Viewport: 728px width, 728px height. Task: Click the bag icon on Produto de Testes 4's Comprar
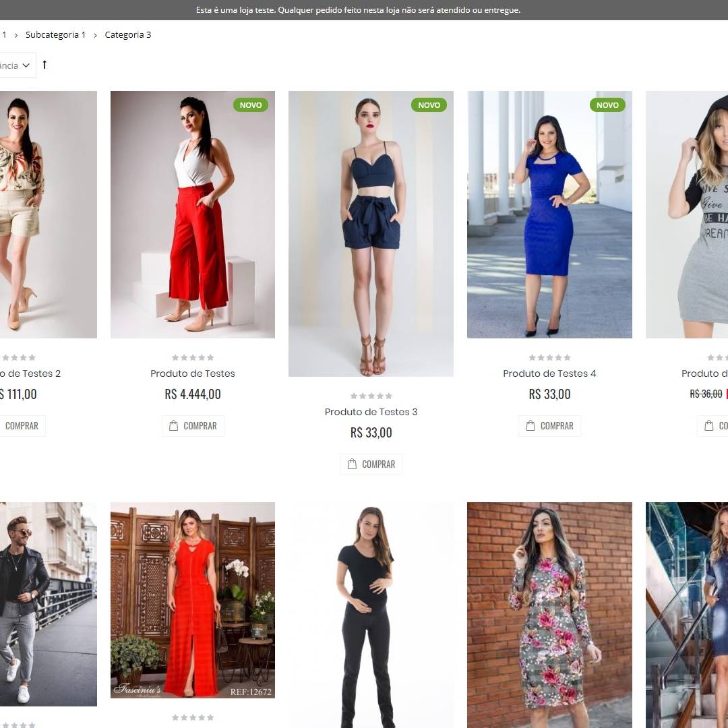coord(530,425)
